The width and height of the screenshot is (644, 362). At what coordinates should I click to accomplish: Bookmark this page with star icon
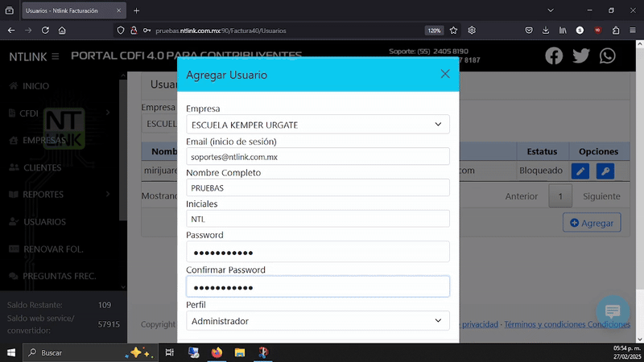point(453,31)
